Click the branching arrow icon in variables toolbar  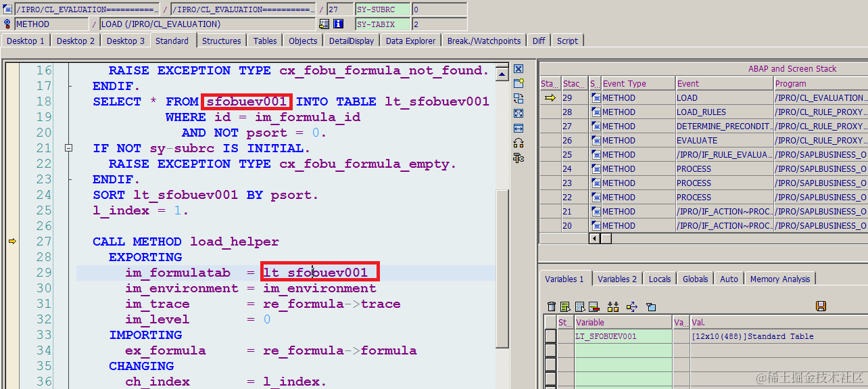pos(631,306)
